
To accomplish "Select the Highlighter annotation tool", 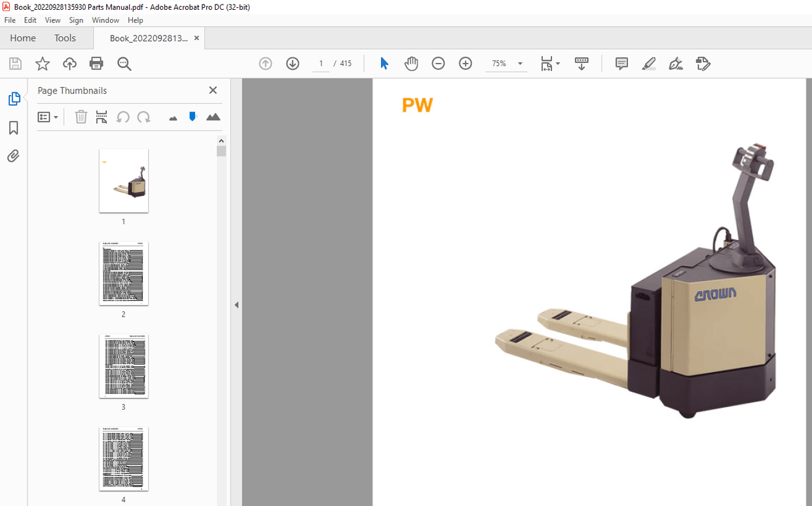I will click(648, 63).
